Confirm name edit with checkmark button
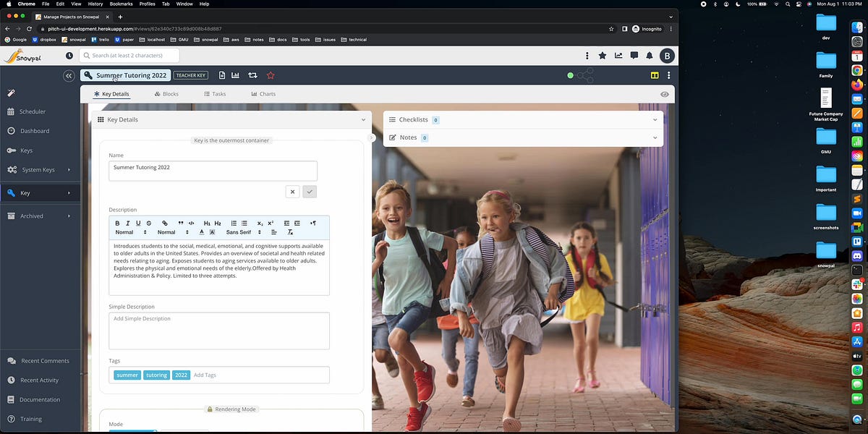 (310, 192)
